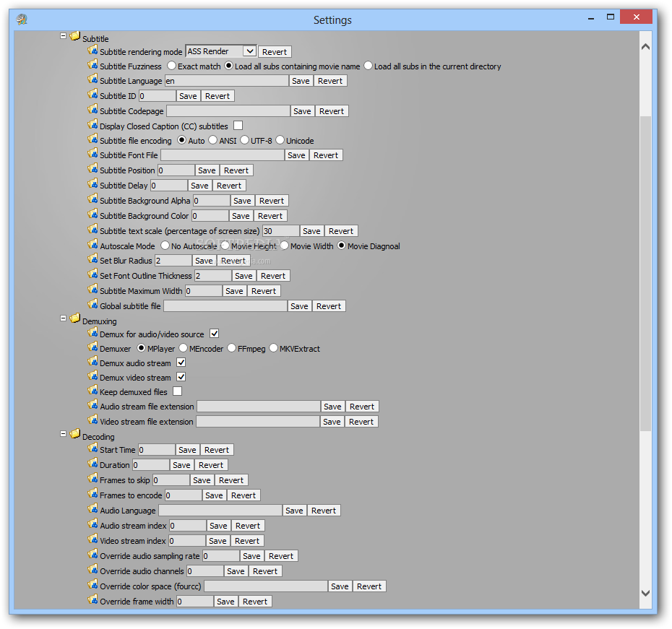Save the Override color space (fourcc) value
This screenshot has height=629, width=672.
click(340, 586)
